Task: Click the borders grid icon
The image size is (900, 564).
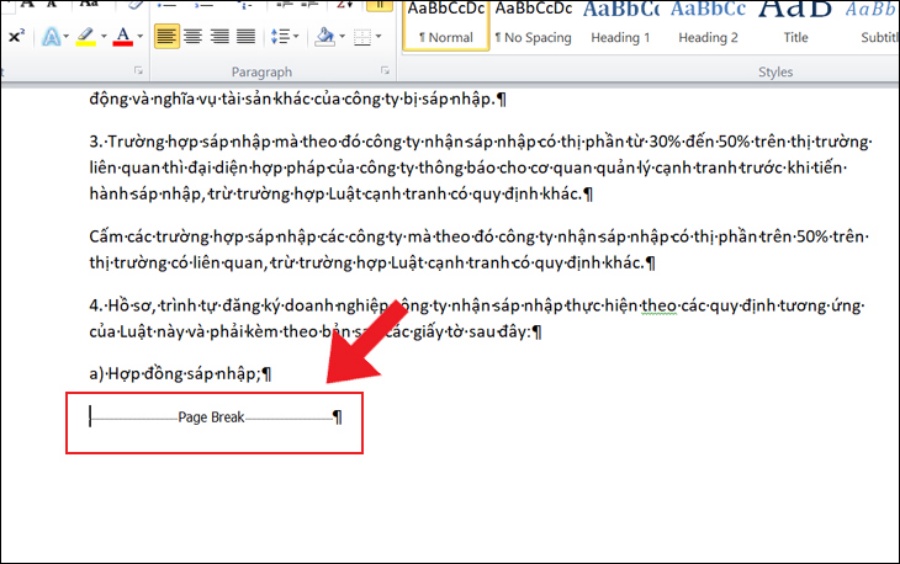Action: pos(360,37)
